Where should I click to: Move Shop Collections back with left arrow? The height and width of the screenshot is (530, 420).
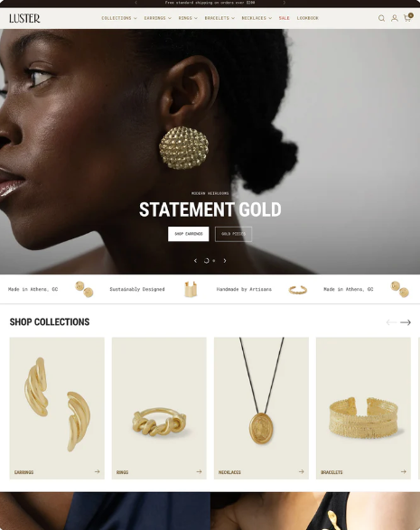tap(391, 322)
